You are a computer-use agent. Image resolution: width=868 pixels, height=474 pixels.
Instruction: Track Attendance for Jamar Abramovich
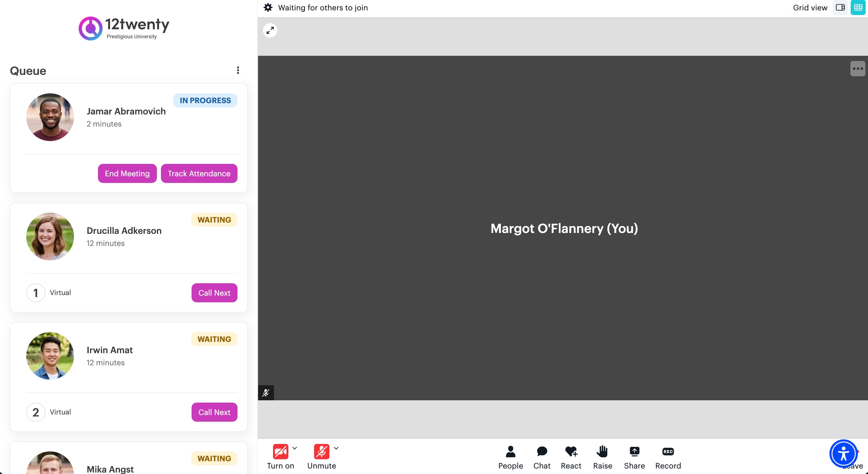point(199,173)
